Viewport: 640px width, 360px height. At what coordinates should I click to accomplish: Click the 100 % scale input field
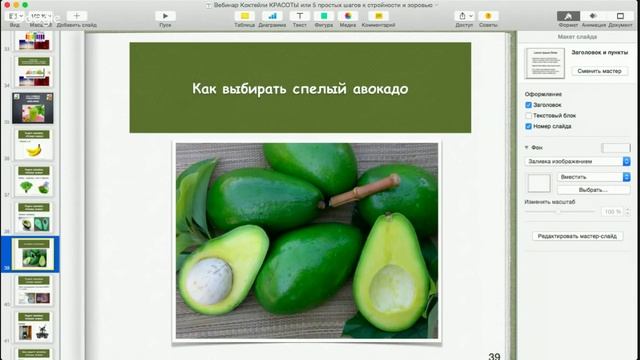click(612, 211)
